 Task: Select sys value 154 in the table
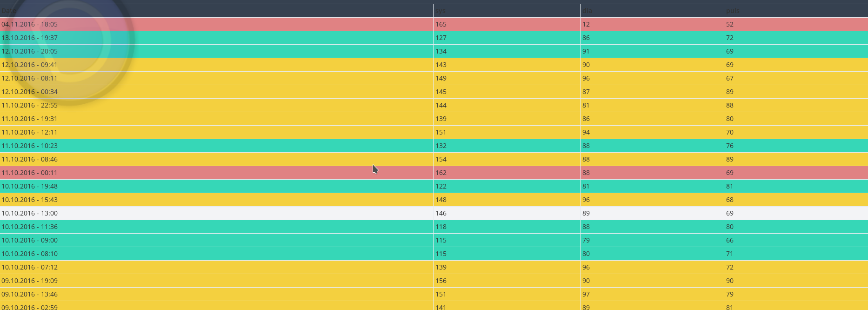click(507, 159)
